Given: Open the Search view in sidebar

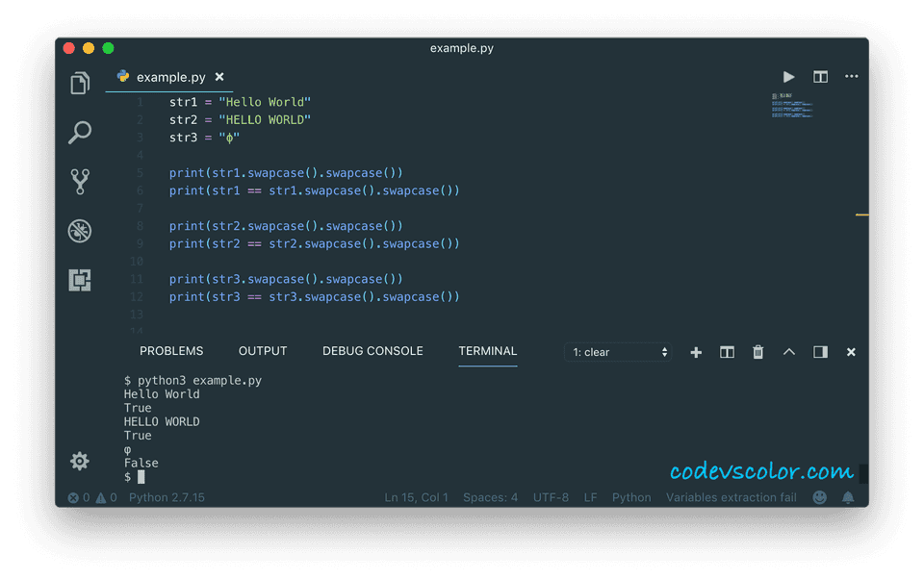Looking at the screenshot, I should [80, 133].
